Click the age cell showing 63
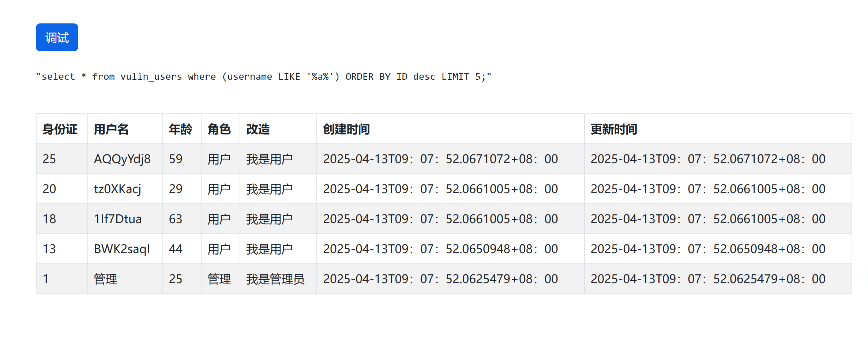Image resolution: width=868 pixels, height=364 pixels. [176, 219]
